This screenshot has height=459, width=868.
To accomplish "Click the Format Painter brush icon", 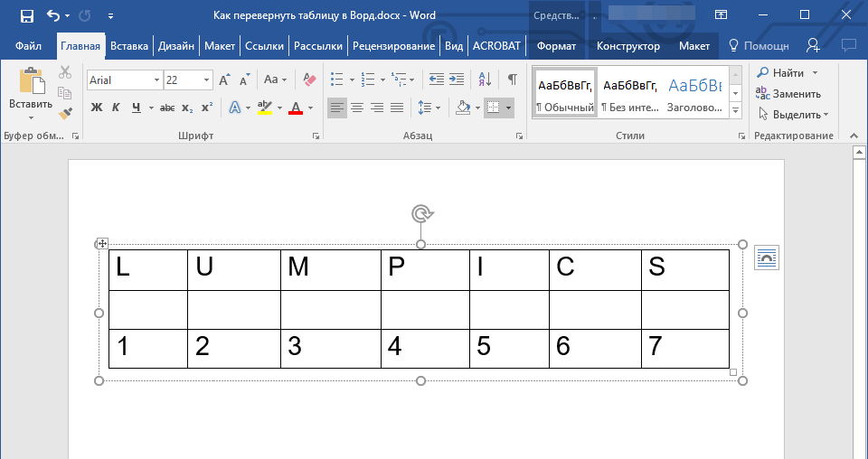I will pos(65,114).
